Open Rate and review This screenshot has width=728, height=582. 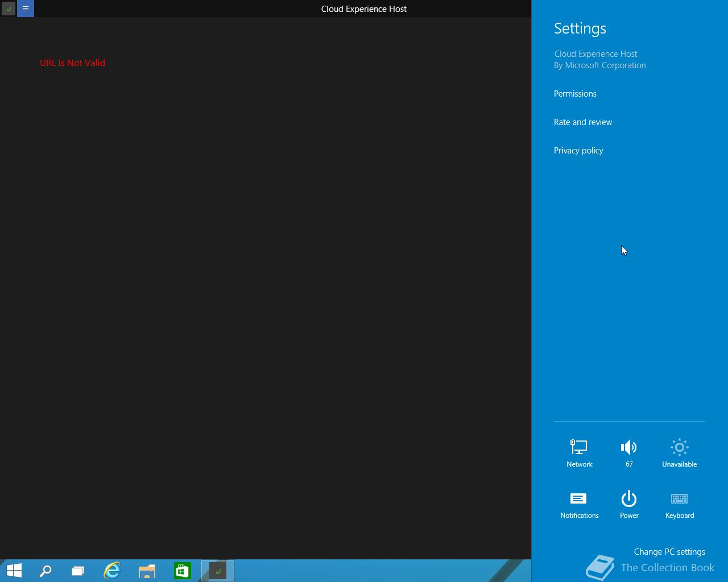tap(583, 122)
